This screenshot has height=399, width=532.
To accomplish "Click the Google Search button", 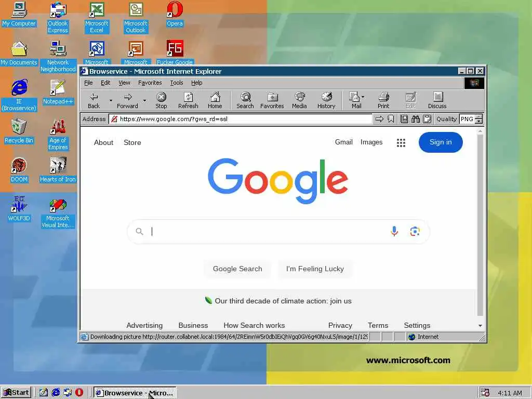I will click(x=237, y=269).
